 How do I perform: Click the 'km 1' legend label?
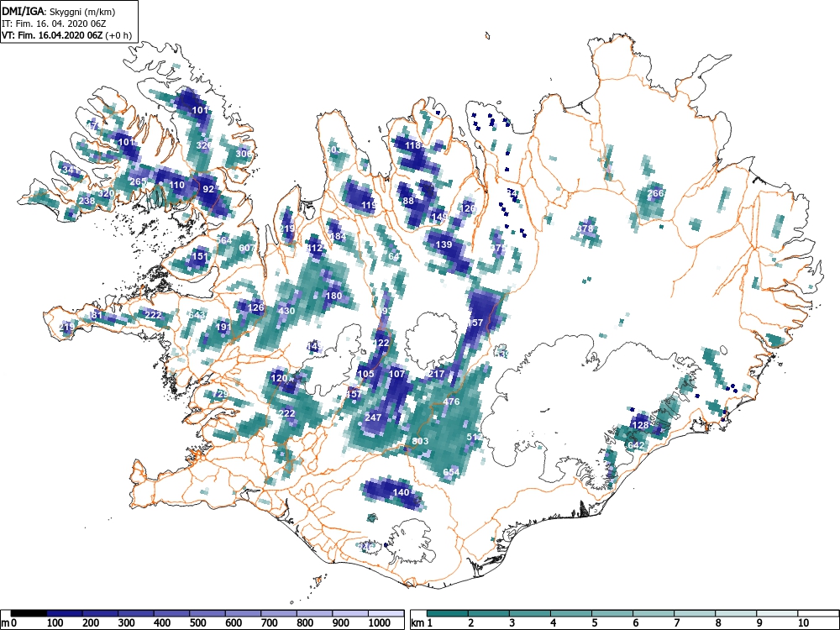(422, 622)
